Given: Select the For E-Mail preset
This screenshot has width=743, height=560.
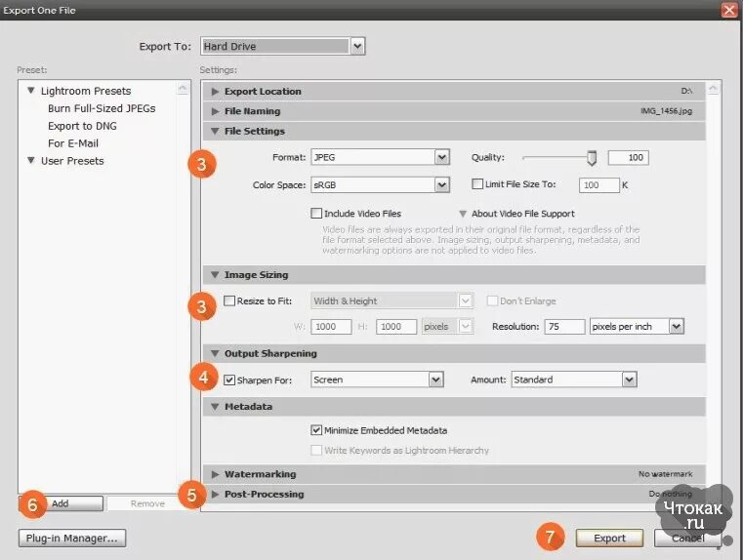Looking at the screenshot, I should (x=73, y=143).
